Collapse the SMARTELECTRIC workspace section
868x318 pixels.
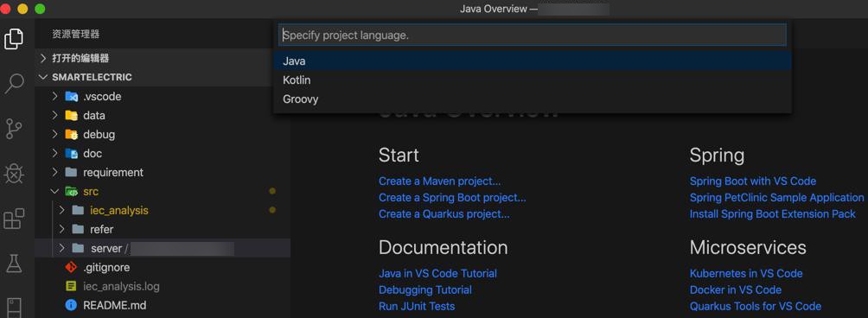(44, 77)
